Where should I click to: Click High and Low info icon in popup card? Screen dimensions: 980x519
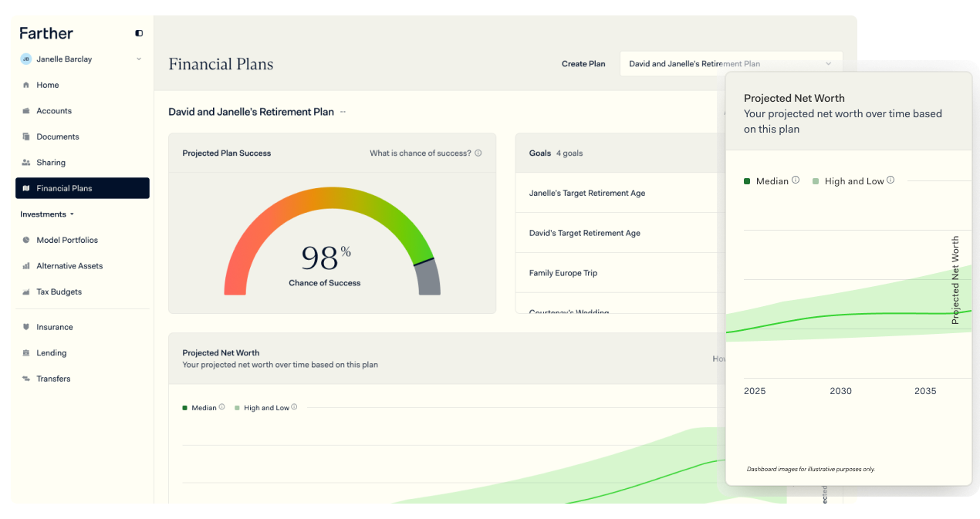tap(890, 180)
